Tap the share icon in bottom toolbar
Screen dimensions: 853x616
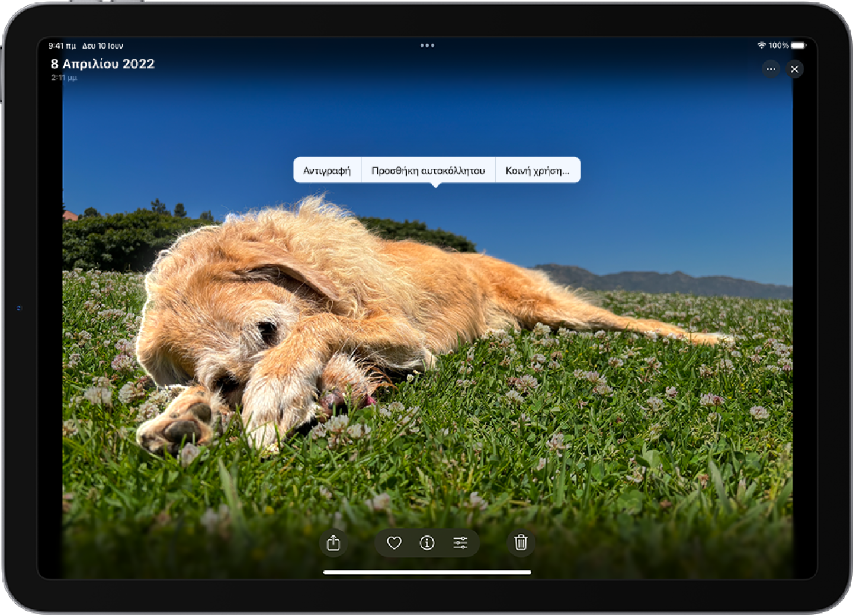click(x=333, y=543)
